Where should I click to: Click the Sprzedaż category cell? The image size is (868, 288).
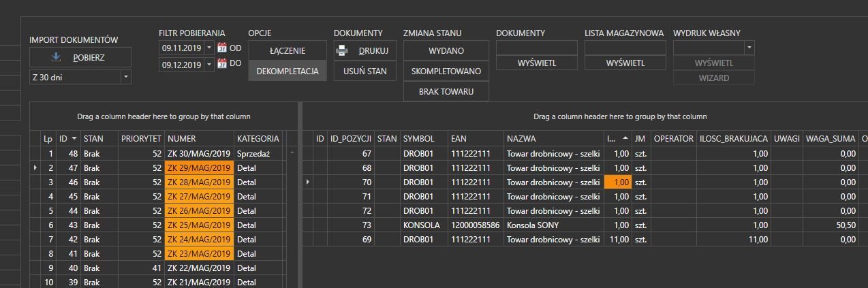coord(258,153)
